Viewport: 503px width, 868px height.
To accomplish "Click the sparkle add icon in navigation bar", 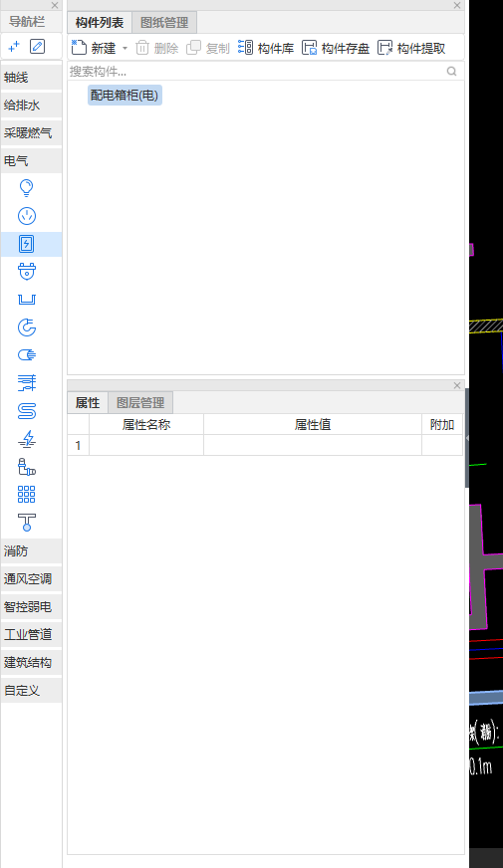I will (x=14, y=47).
